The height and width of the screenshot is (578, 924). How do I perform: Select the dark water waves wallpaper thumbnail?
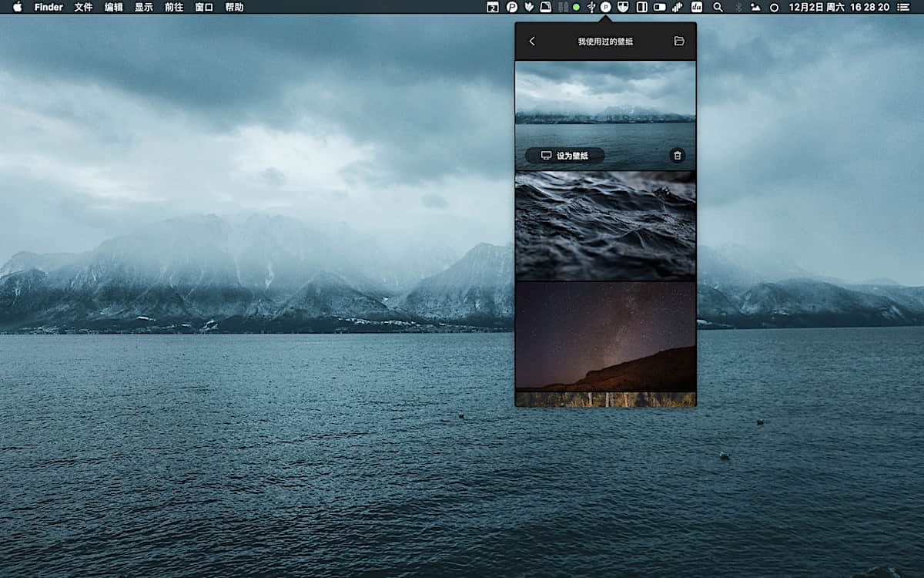coord(605,226)
